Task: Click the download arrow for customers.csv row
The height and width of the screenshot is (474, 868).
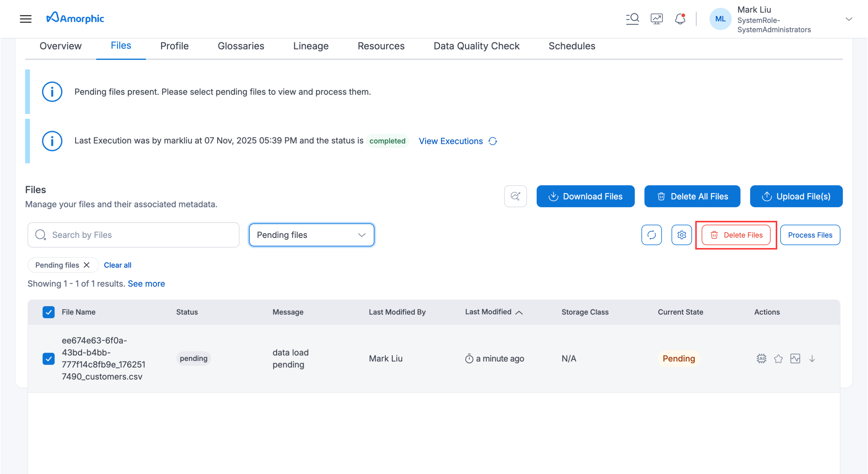Action: pos(812,359)
